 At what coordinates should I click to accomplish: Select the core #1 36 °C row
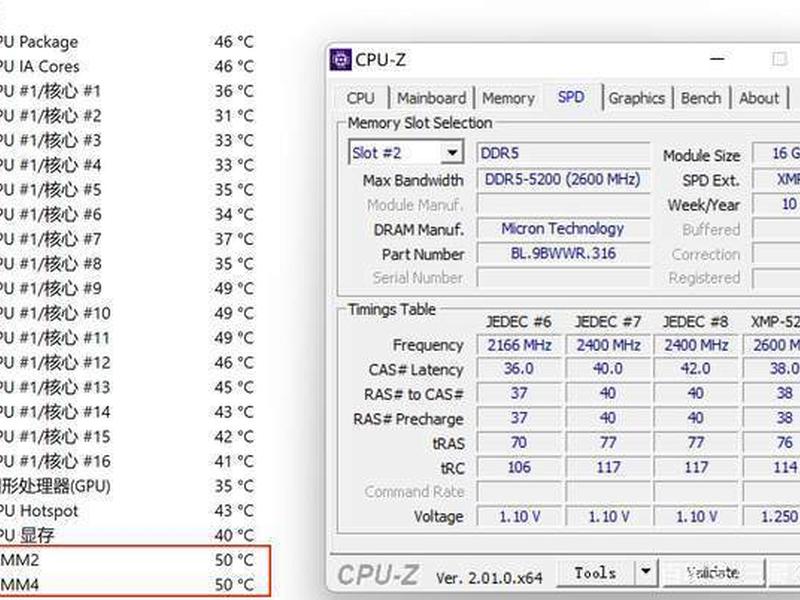pyautogui.click(x=128, y=91)
